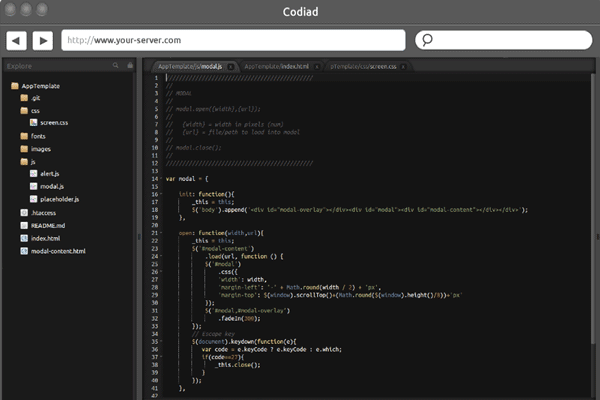600x400 pixels.
Task: Open alert.js from the file tree
Action: point(50,174)
